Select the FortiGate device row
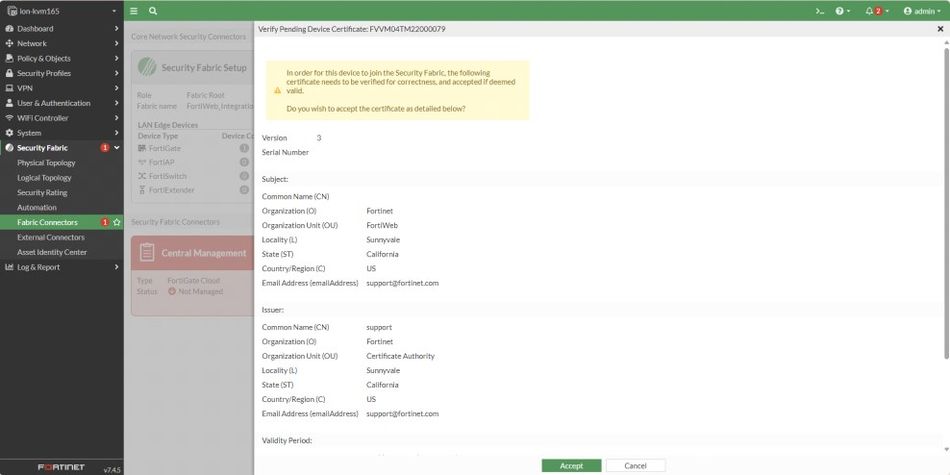Screen dimensions: 950x475 click(x=194, y=148)
